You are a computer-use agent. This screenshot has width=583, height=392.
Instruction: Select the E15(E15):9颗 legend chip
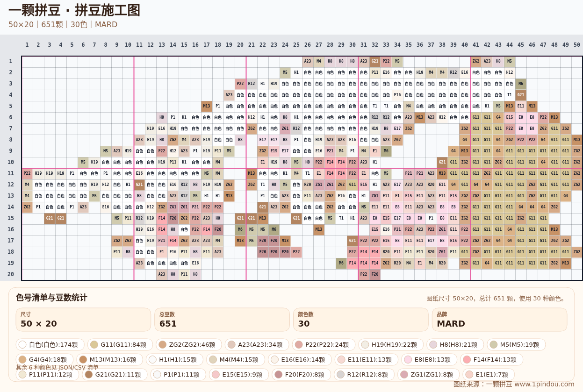[x=239, y=375]
